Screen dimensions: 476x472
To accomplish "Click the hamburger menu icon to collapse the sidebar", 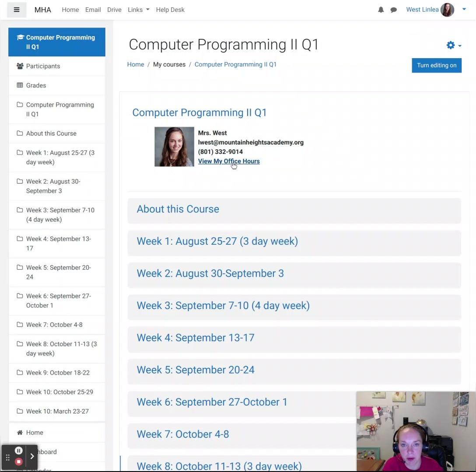I will click(x=17, y=10).
